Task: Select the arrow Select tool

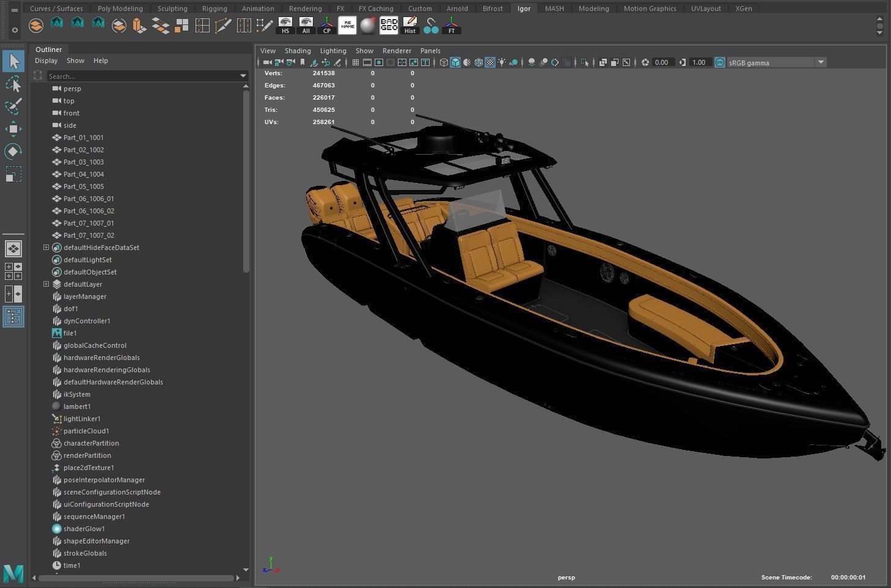Action: (13, 61)
